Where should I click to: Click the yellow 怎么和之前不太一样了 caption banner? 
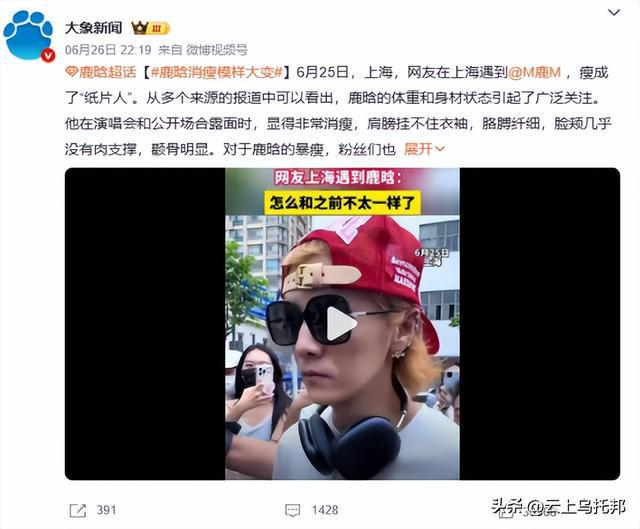(342, 202)
